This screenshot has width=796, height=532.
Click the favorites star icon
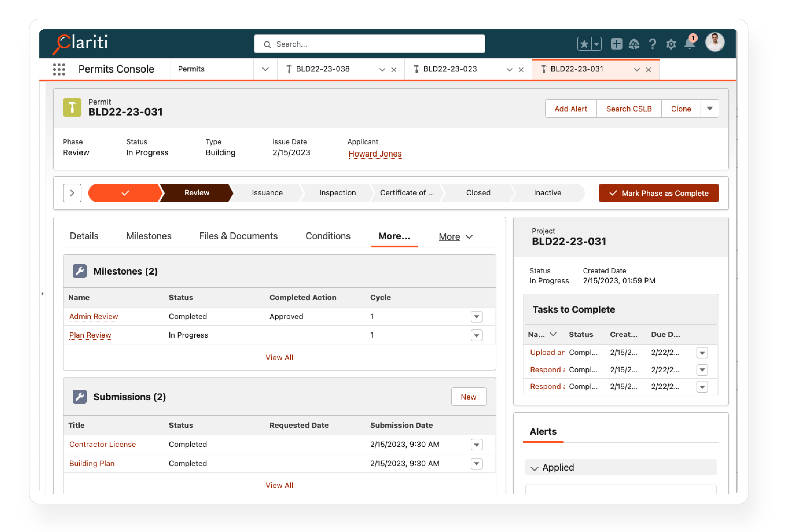tap(585, 43)
